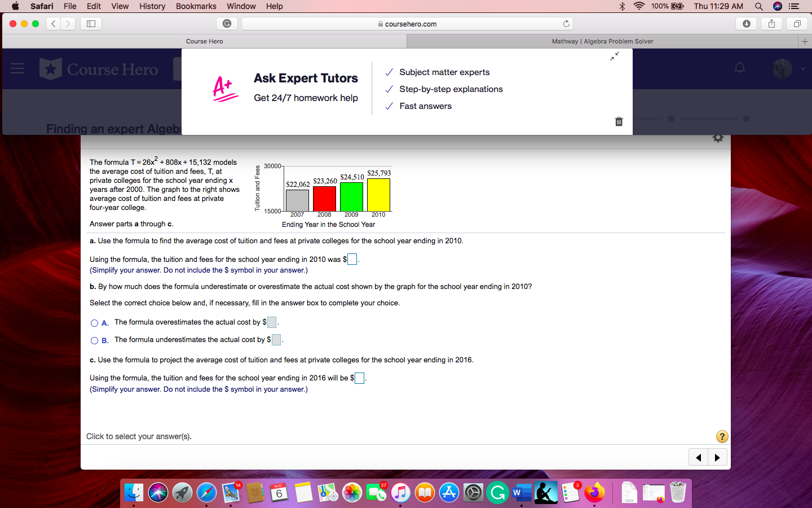Reload the coursehero.com page
The width and height of the screenshot is (812, 508).
pyautogui.click(x=566, y=24)
